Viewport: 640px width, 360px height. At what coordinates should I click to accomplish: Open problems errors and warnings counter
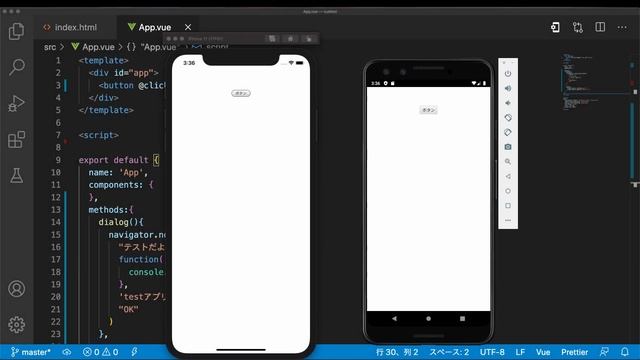pos(100,352)
